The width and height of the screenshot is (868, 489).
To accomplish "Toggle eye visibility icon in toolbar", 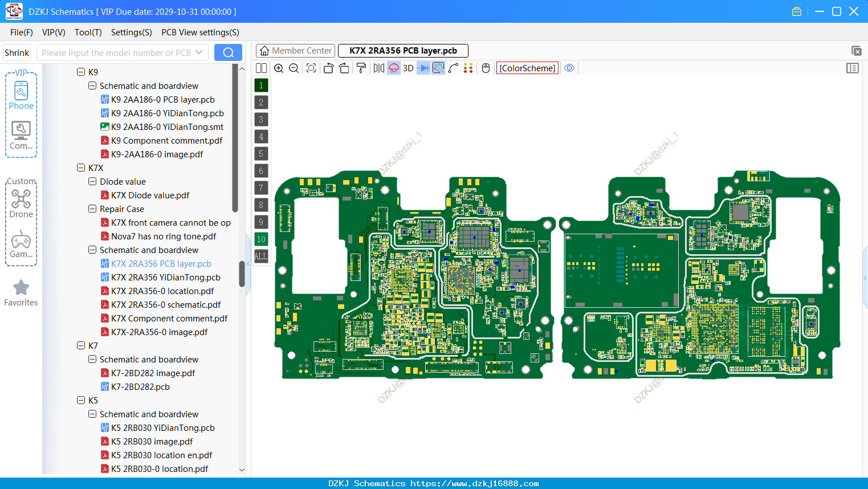I will (569, 68).
